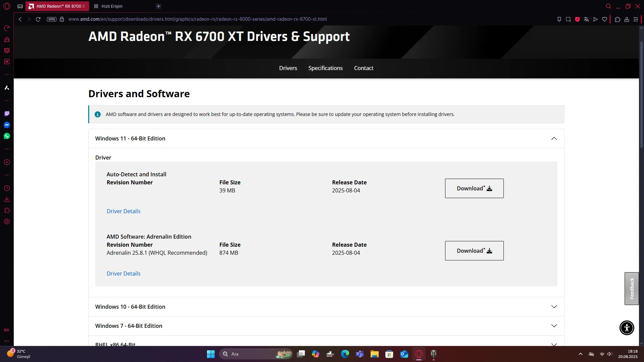Click the page translate icon

click(586, 19)
